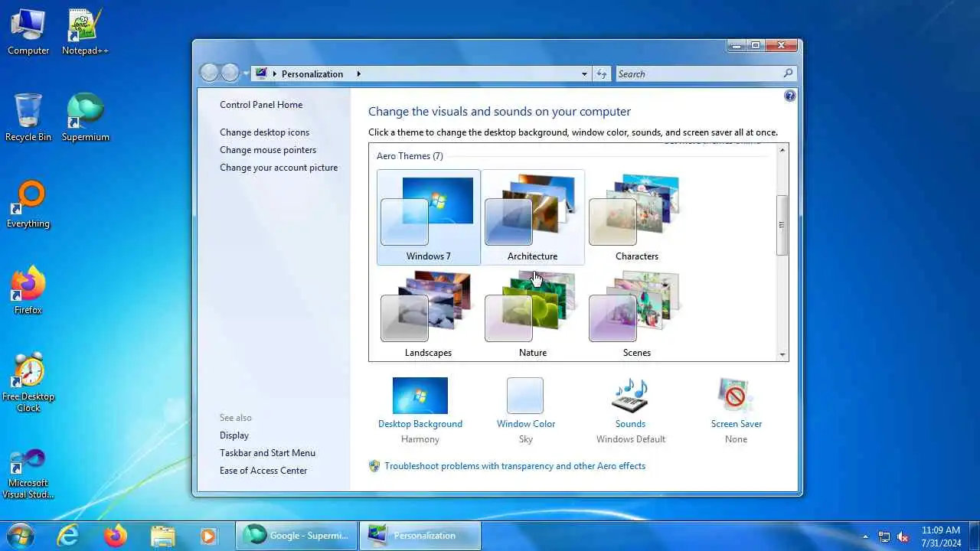
Task: Open the recent pages dropdown arrow
Action: coord(246,73)
